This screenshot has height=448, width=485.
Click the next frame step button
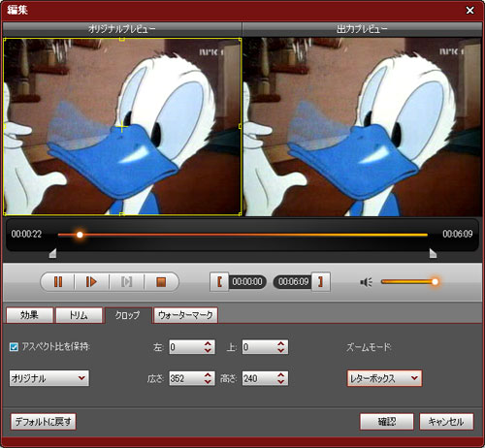(x=126, y=282)
